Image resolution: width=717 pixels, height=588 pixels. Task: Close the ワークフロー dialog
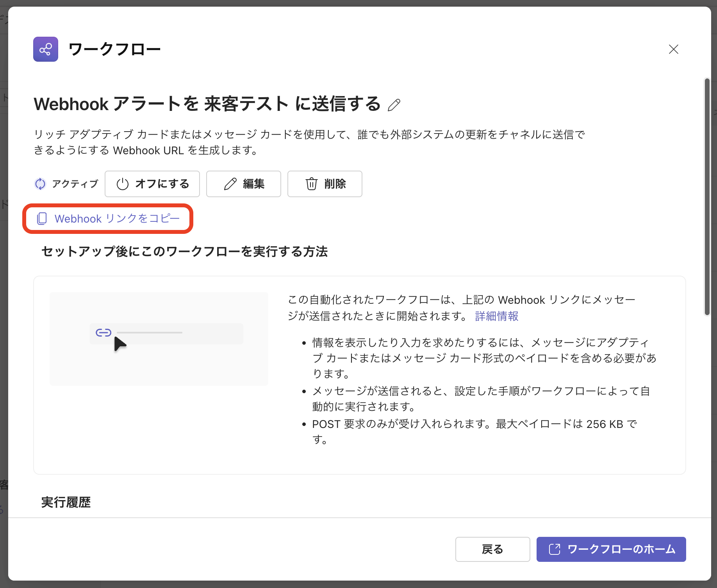(x=674, y=49)
